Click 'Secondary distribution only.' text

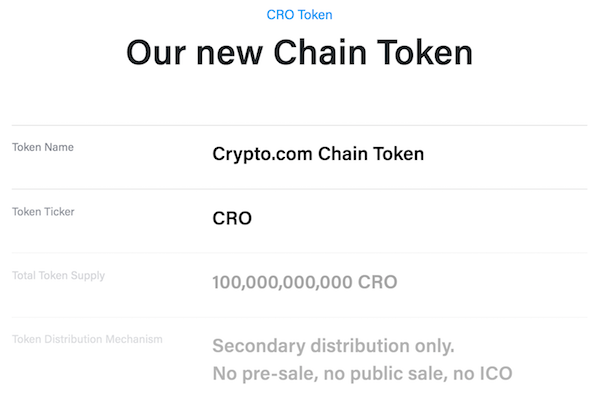pos(333,346)
